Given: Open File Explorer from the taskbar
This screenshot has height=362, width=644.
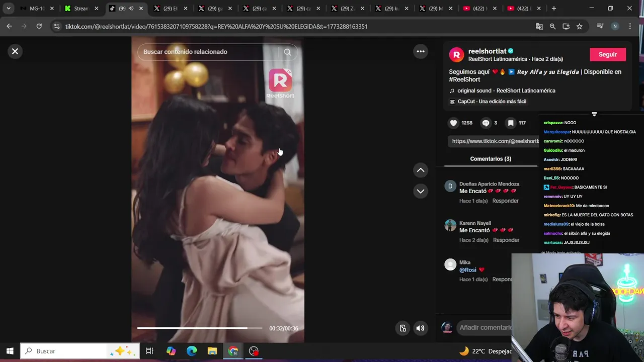Looking at the screenshot, I should point(212,351).
